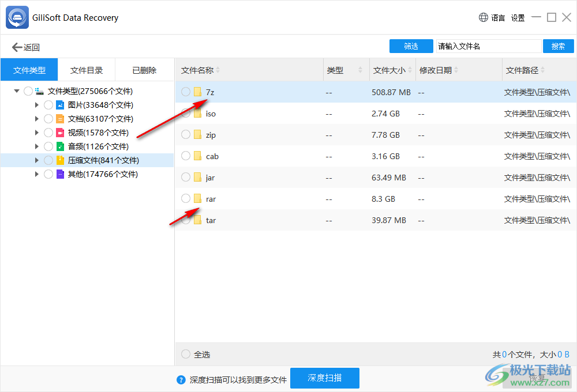This screenshot has height=392, width=577.
Task: Open the 7z folder icon in file list
Action: click(x=198, y=92)
